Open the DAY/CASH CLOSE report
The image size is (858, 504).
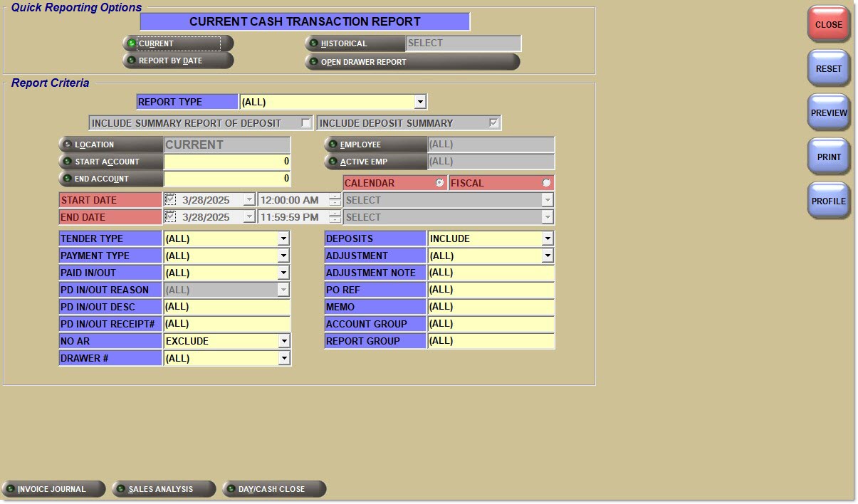click(274, 489)
